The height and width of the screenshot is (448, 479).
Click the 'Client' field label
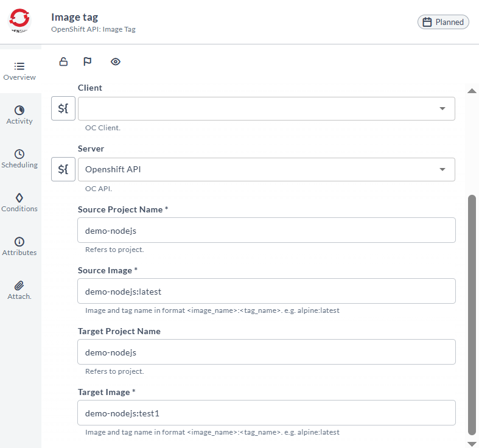(x=90, y=88)
